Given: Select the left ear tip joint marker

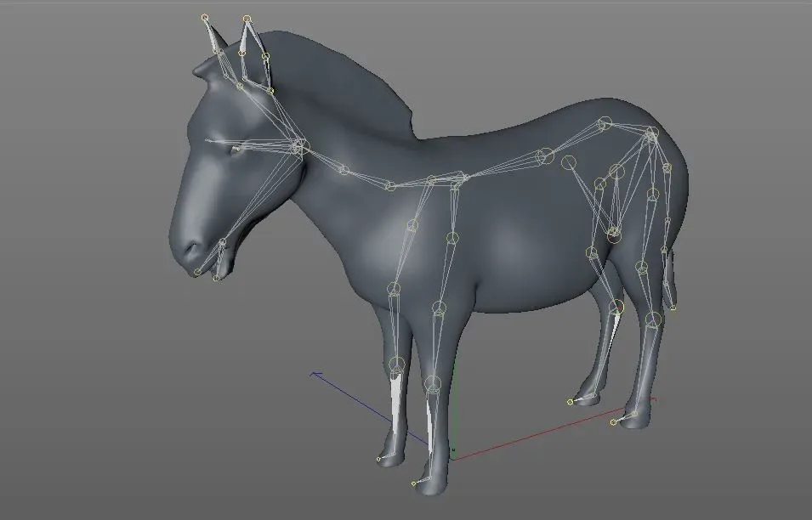Looking at the screenshot, I should [x=204, y=16].
